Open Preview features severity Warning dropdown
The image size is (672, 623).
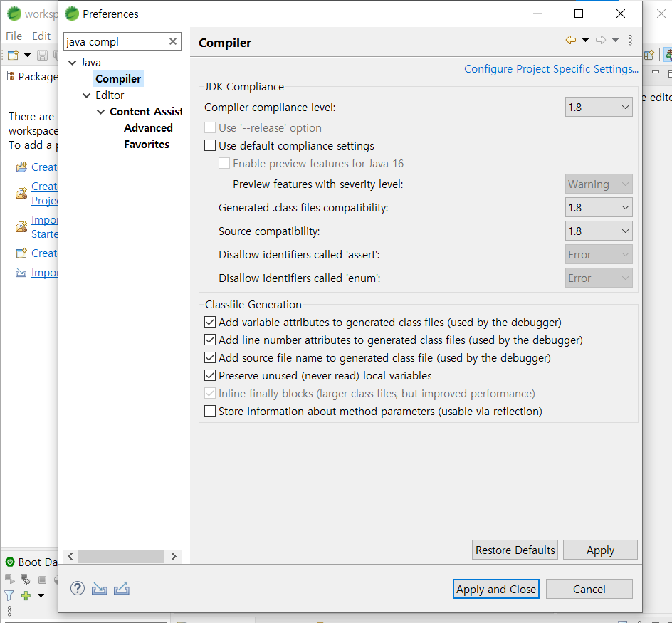pos(599,184)
